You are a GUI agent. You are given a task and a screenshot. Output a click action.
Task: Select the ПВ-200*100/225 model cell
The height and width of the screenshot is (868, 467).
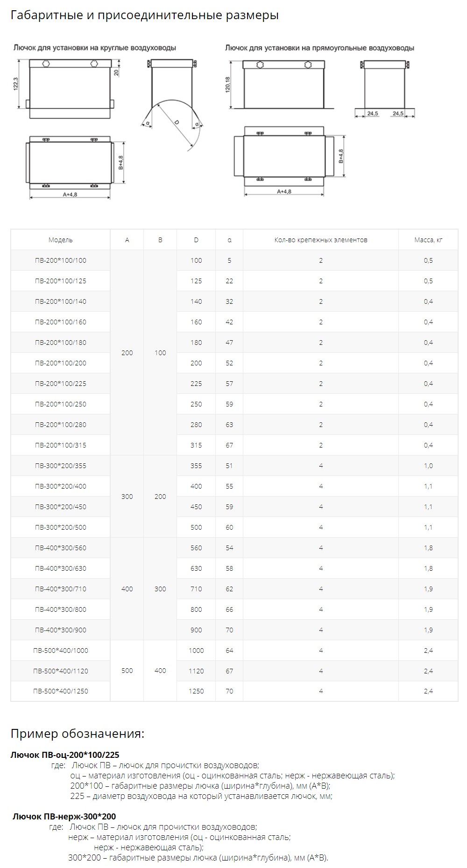(61, 384)
